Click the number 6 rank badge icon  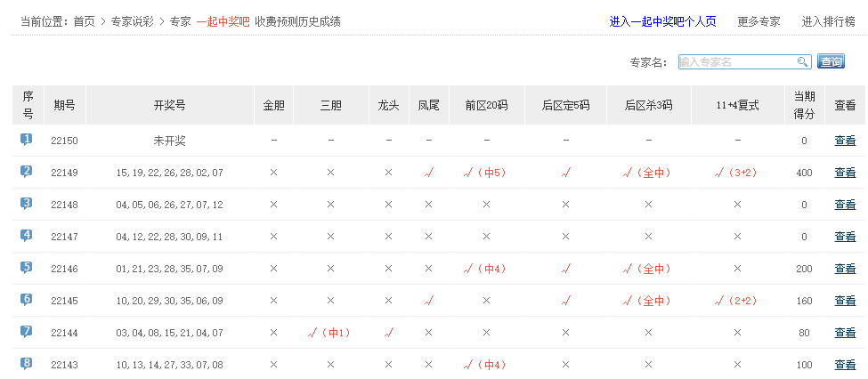[x=27, y=300]
